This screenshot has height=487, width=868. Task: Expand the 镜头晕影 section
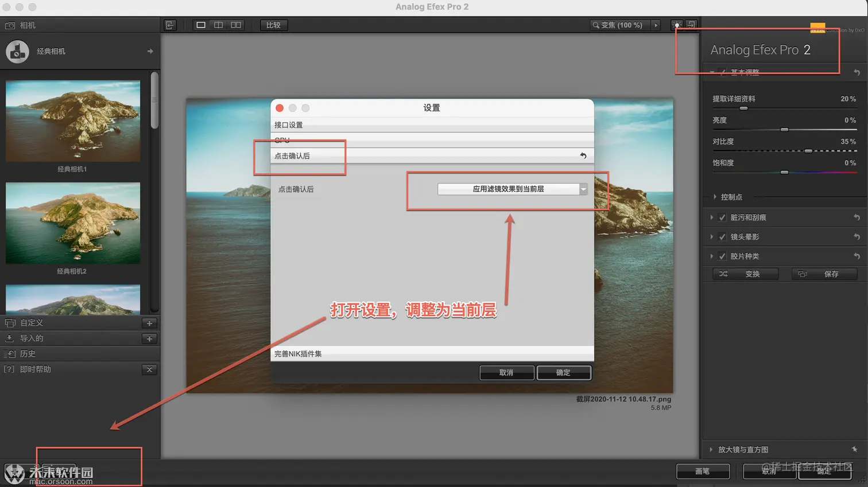click(x=712, y=237)
